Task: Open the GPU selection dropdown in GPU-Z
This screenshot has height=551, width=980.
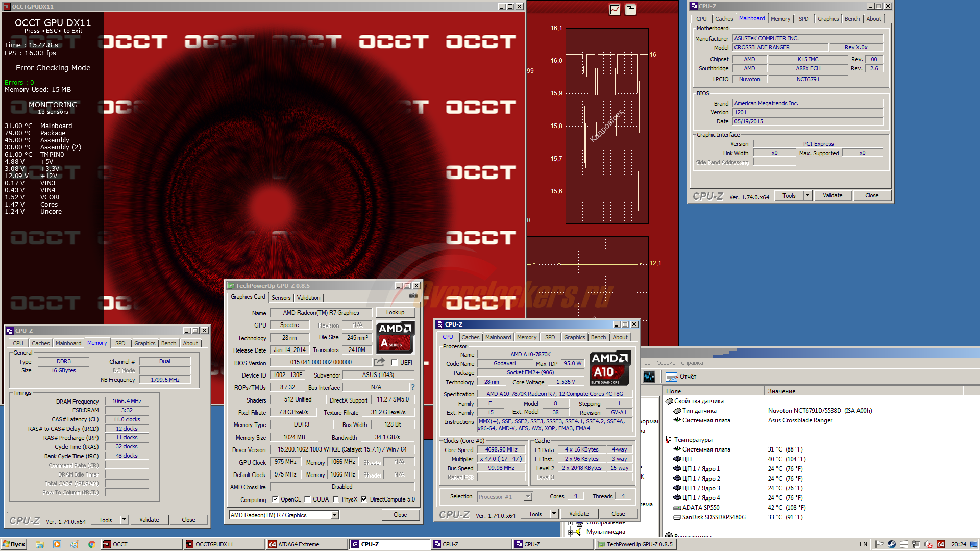Action: click(335, 515)
